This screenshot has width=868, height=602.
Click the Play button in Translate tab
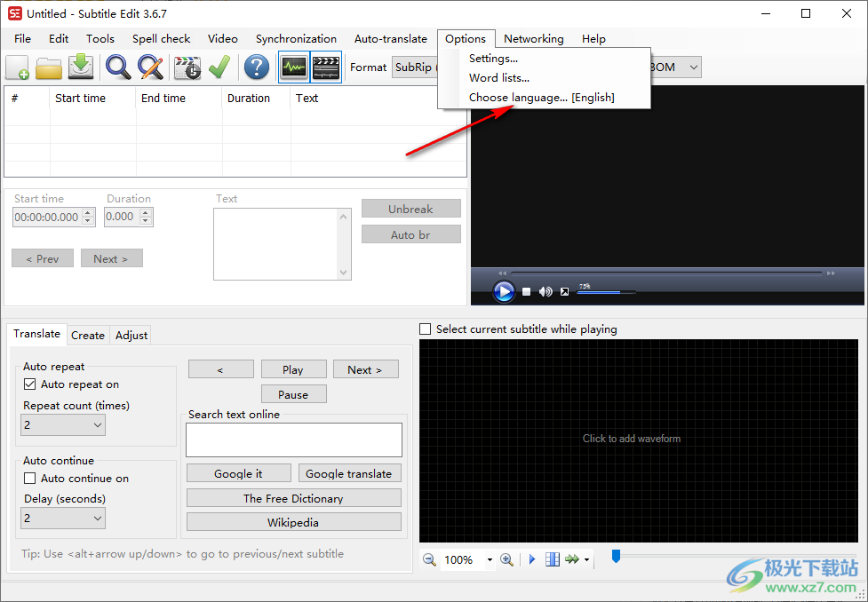[293, 369]
